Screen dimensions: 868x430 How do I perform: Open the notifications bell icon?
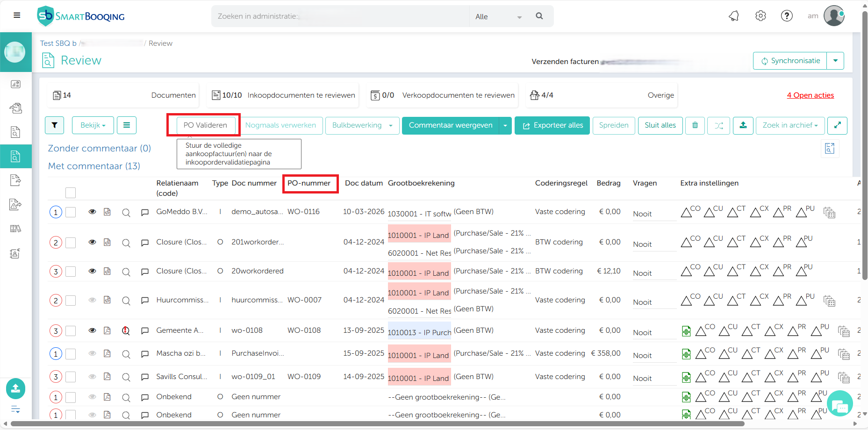734,16
